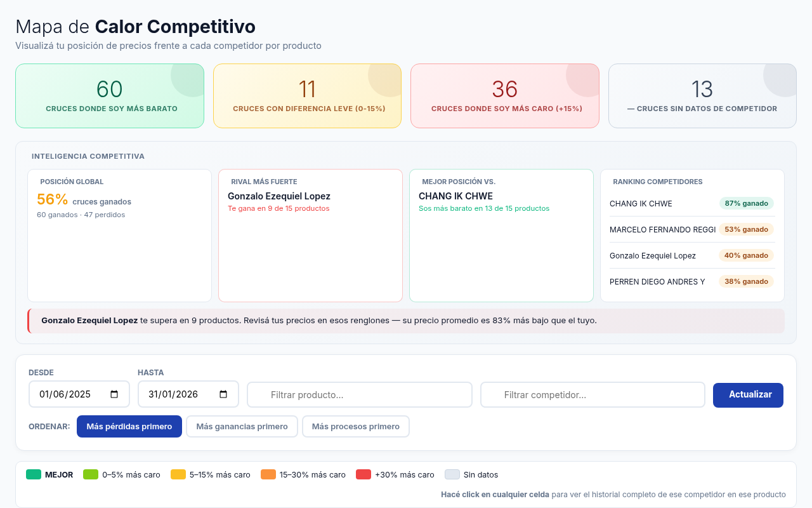
Task: Click the gray 'Sin datos' legend swatch
Action: click(452, 474)
